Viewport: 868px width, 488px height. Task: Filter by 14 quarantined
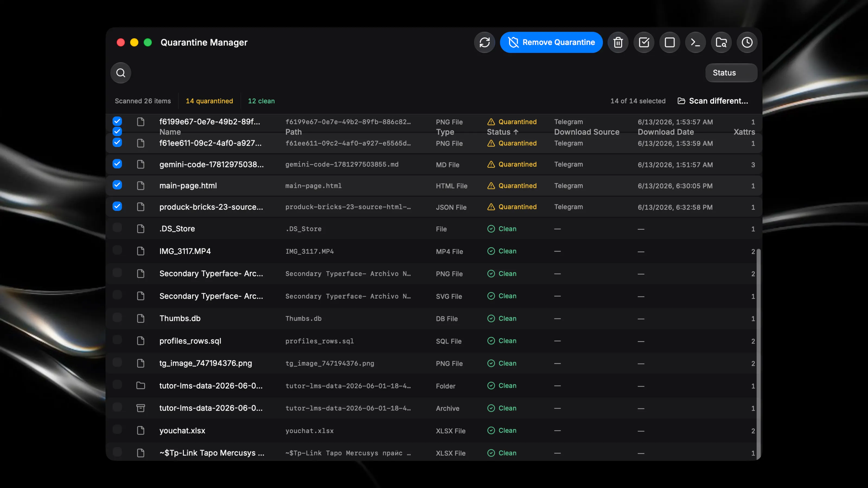[x=209, y=101]
